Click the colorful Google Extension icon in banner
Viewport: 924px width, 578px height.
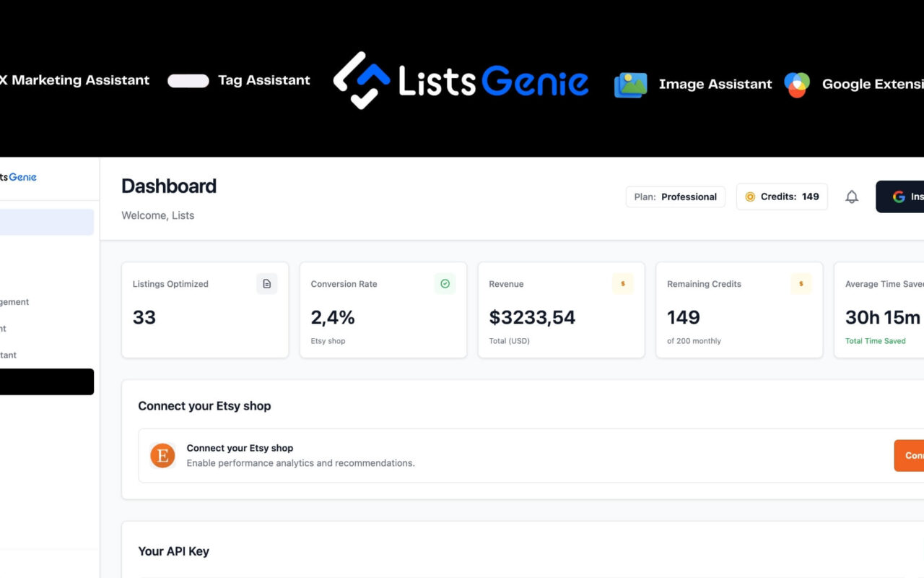797,85
